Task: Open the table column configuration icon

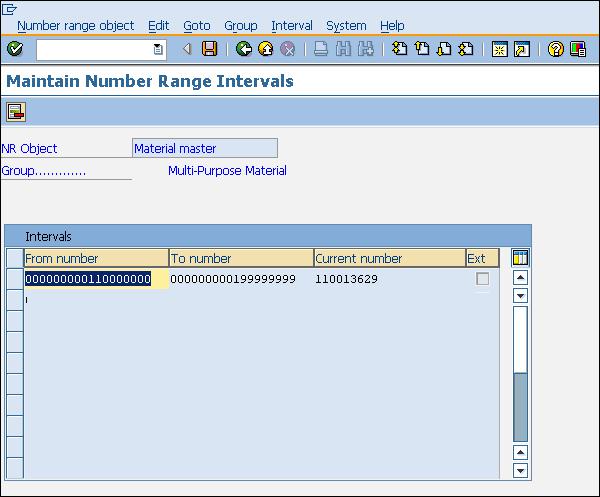Action: click(x=520, y=257)
